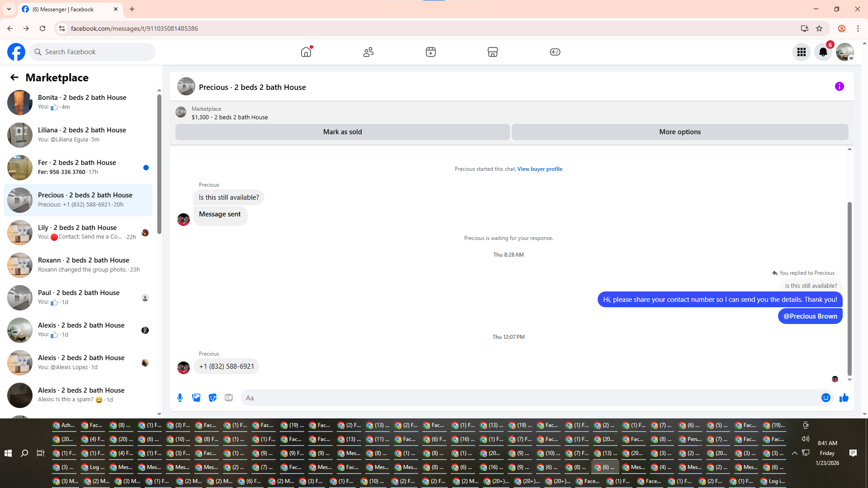
Task: Show hidden system tray icons
Action: pos(794,453)
